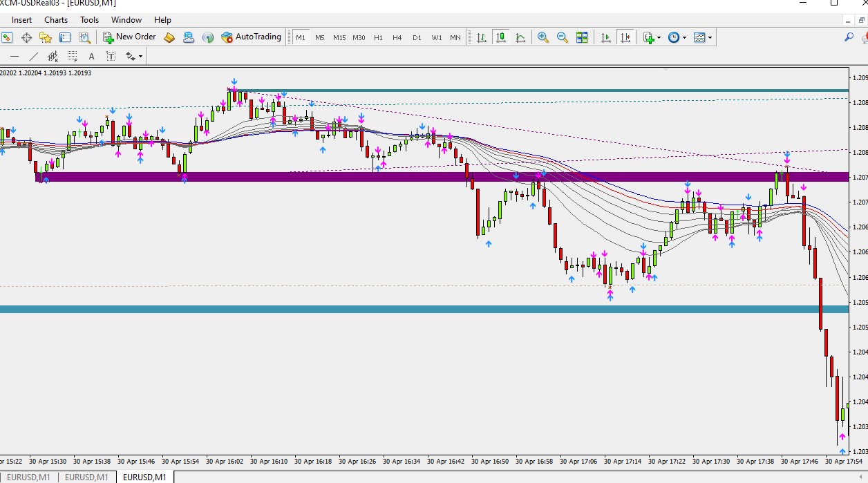Toggle chart shift to right border
868x483 pixels.
625,37
